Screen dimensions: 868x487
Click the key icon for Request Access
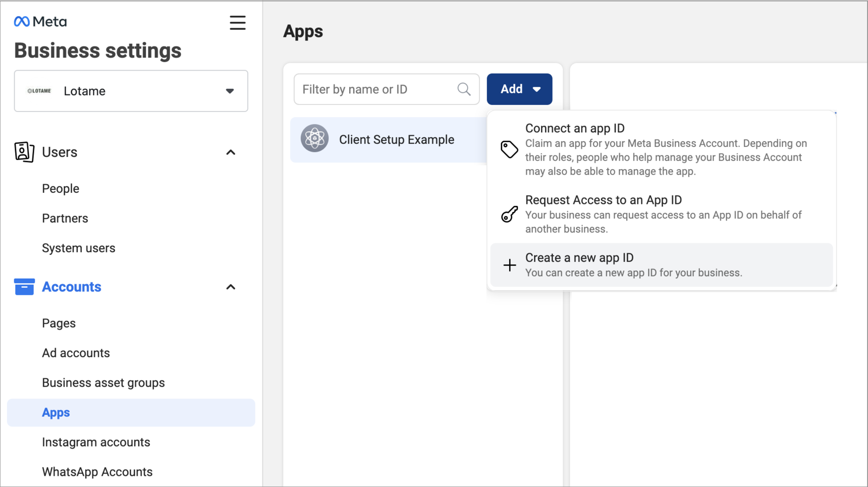tap(509, 214)
